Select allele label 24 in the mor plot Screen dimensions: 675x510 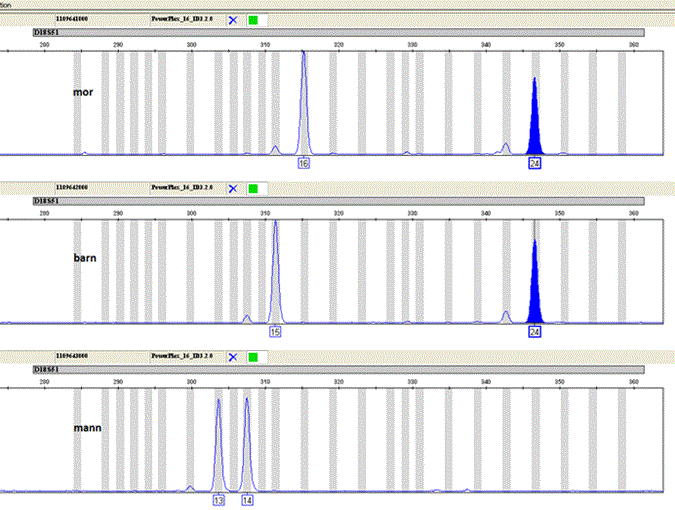(x=535, y=162)
